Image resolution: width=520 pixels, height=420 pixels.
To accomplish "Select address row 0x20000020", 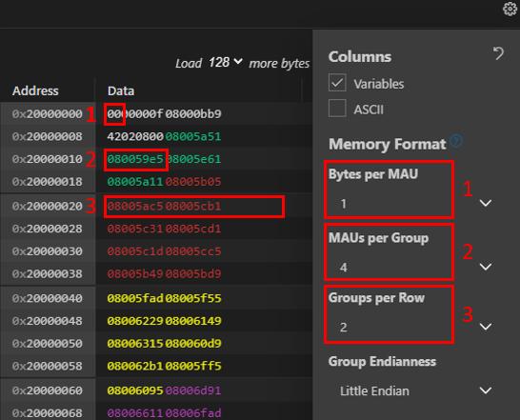I will click(47, 206).
